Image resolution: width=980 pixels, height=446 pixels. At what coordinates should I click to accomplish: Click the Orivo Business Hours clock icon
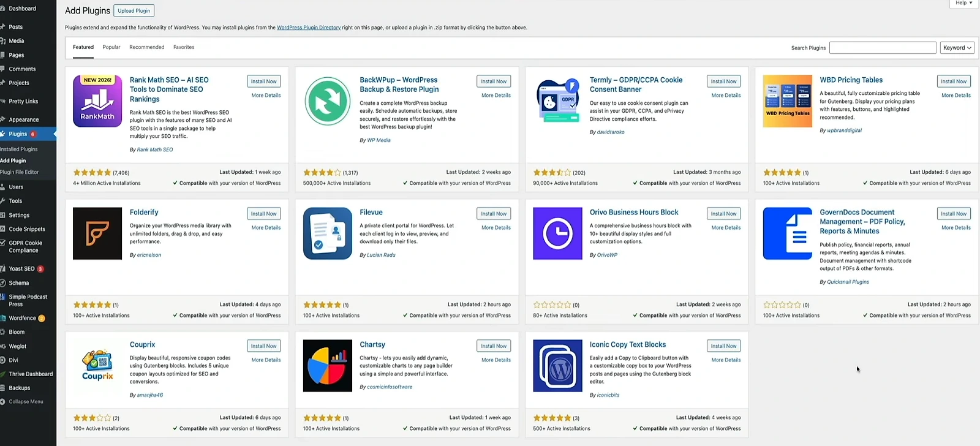(x=557, y=233)
